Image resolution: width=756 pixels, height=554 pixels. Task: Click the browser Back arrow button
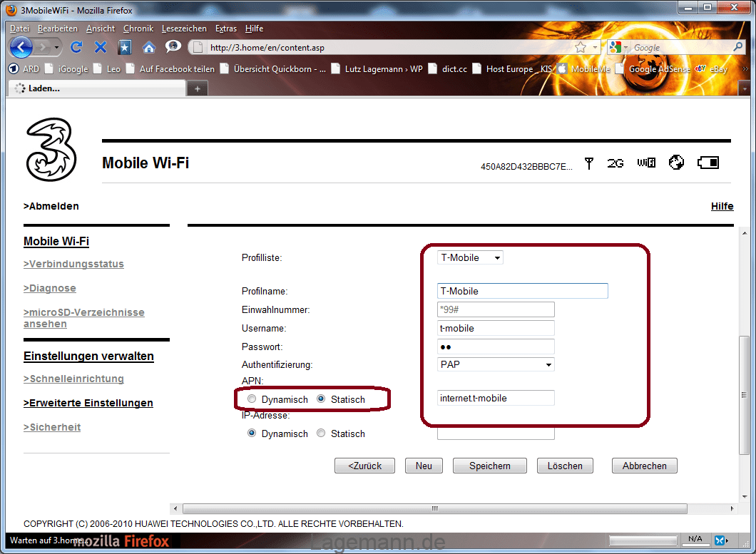click(21, 47)
